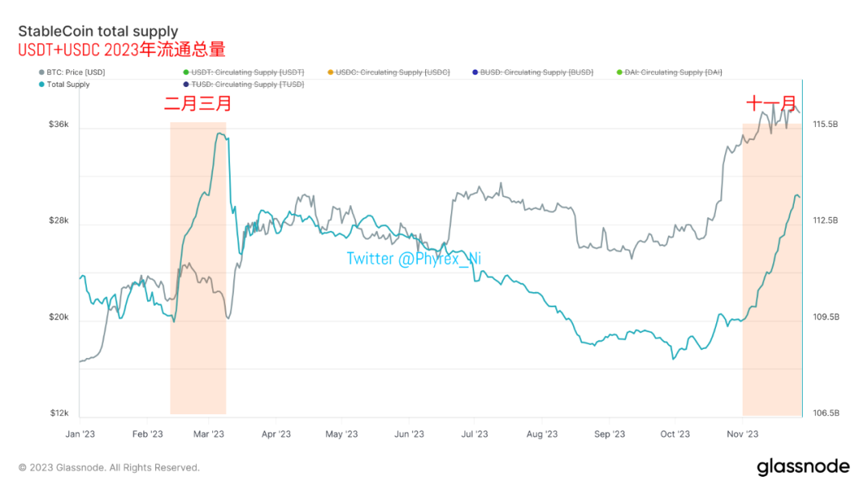Click the Twitter @Phyrex_Ni watermark
The image size is (868, 489).
[414, 259]
